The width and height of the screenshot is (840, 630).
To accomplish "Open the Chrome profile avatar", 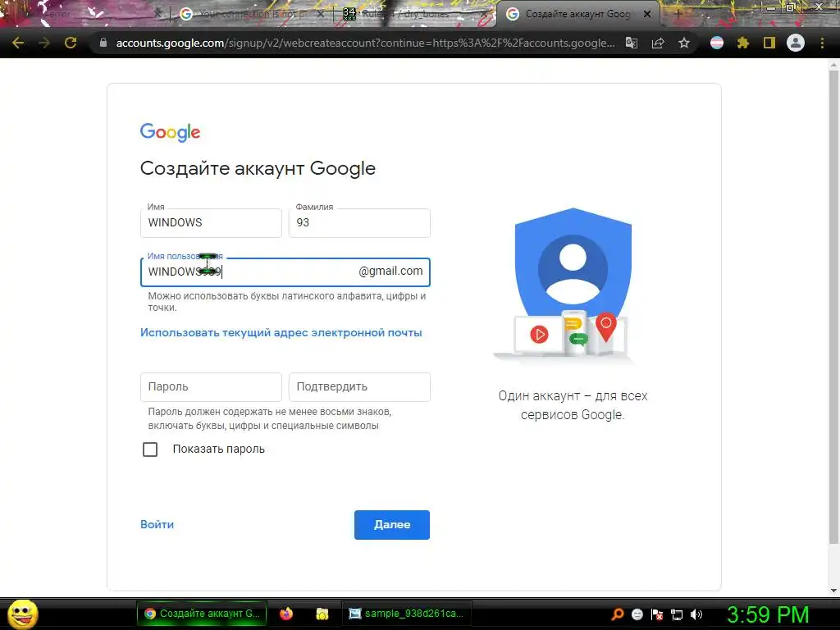I will (796, 43).
